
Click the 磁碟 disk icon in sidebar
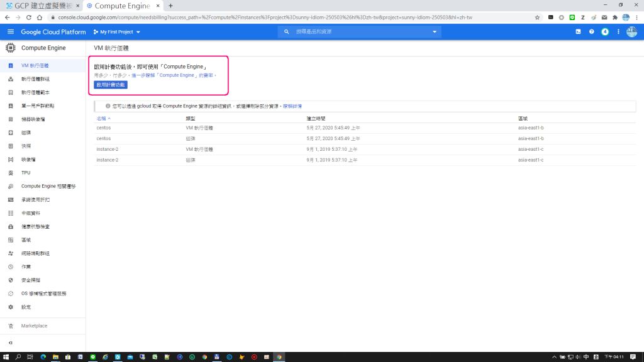[x=11, y=133]
